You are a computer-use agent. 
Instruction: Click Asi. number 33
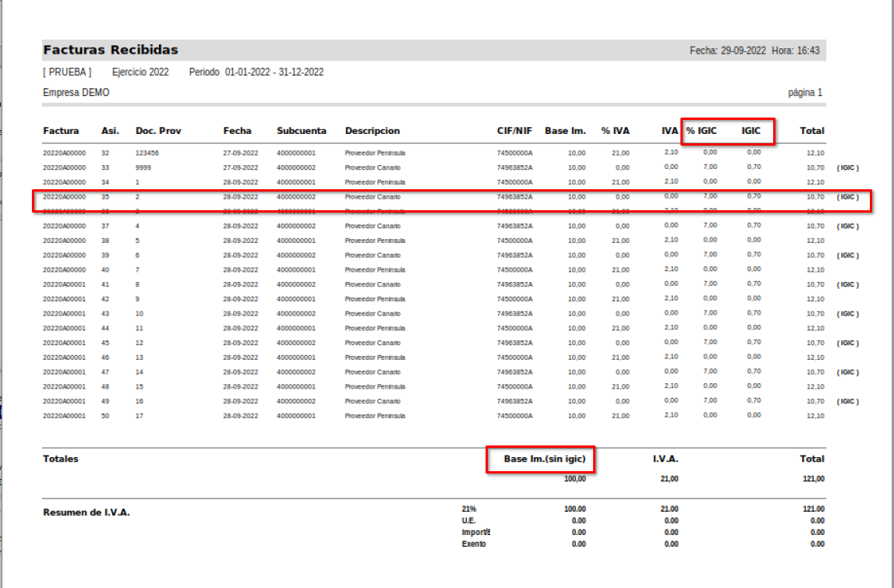(105, 168)
